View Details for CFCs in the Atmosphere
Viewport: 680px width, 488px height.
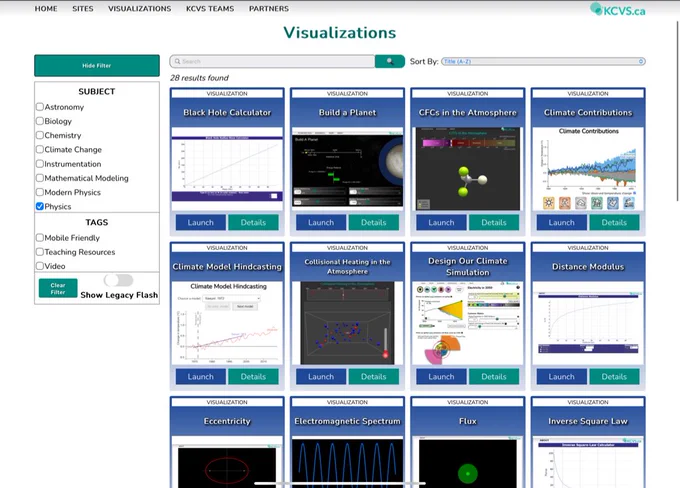tap(494, 223)
